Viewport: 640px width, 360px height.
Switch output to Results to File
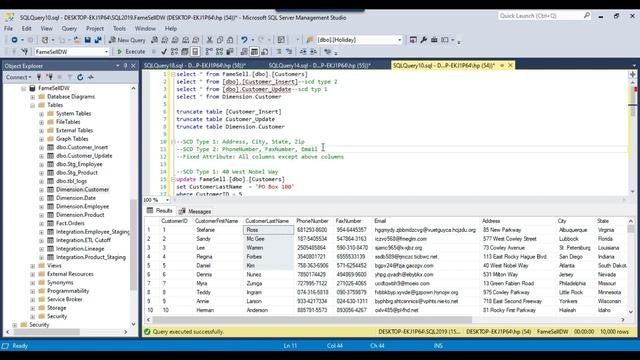[264, 52]
